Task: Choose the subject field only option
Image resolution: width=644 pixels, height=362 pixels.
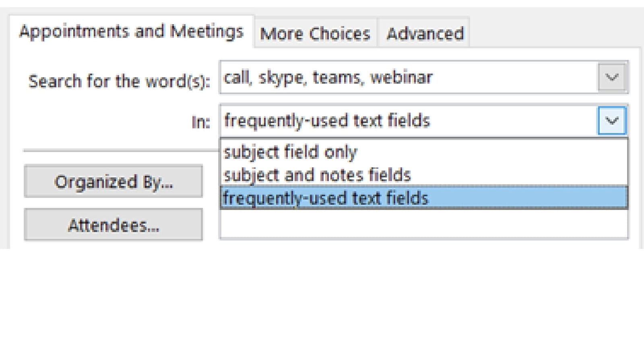Action: (291, 152)
